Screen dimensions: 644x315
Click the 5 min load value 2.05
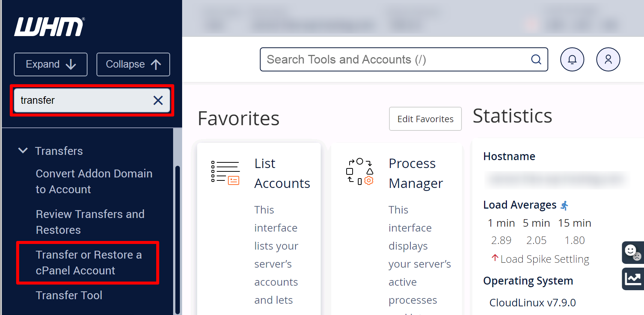click(536, 240)
